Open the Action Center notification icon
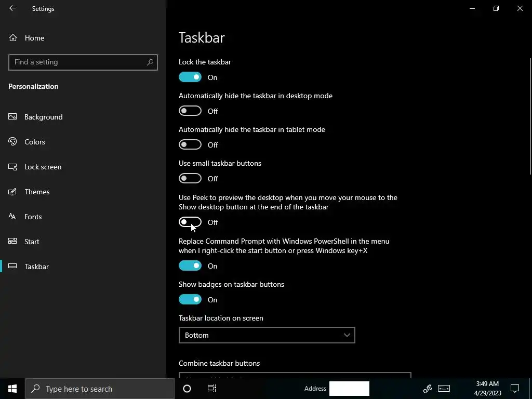 tap(515, 389)
